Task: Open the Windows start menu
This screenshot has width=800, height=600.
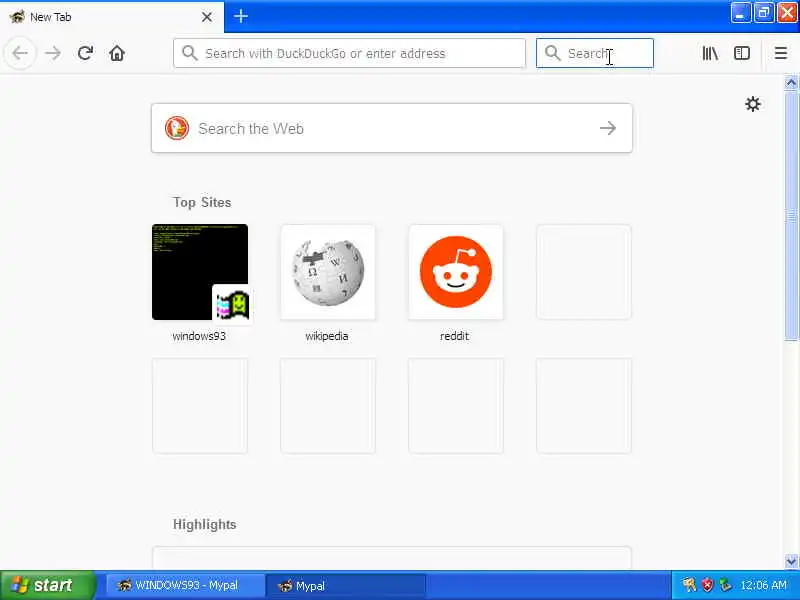Action: click(x=48, y=585)
